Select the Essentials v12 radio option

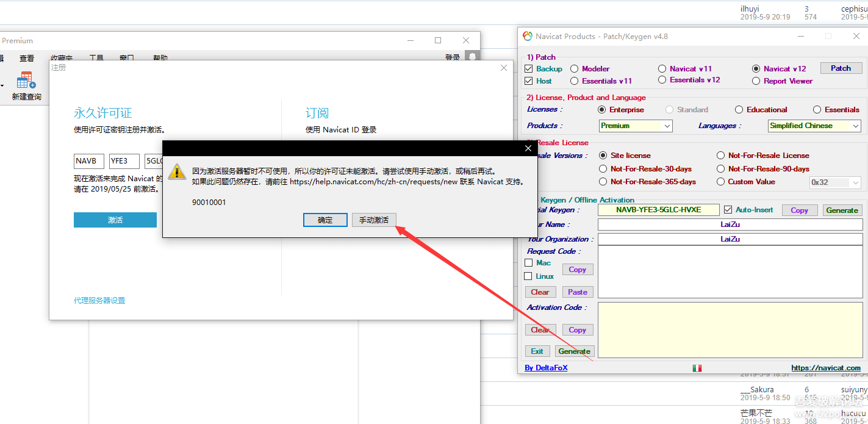coord(662,80)
